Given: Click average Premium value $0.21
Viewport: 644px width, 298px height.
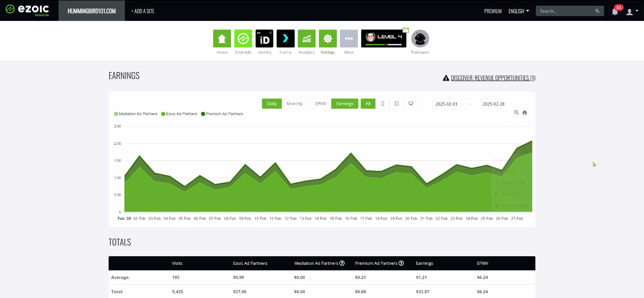Looking at the screenshot, I should pos(361,277).
